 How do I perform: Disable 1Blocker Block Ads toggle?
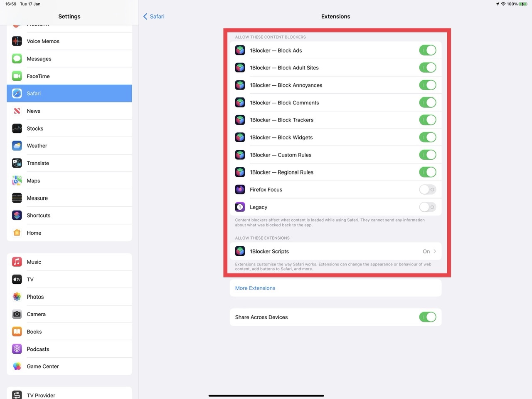tap(428, 50)
